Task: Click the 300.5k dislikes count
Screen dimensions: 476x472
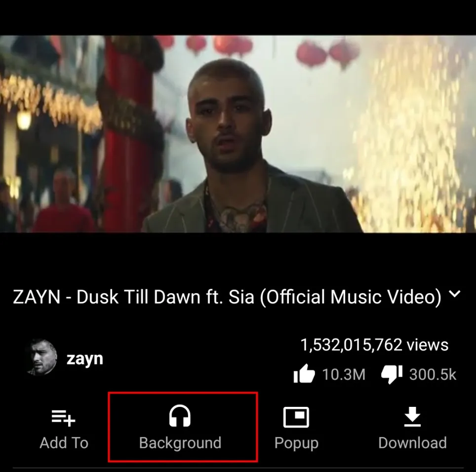Action: 433,374
